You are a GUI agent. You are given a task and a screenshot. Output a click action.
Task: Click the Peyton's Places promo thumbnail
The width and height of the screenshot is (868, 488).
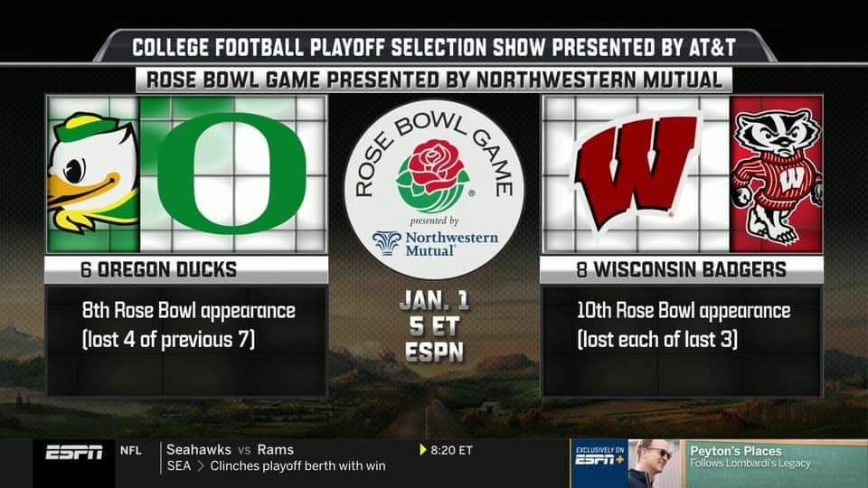tap(656, 463)
